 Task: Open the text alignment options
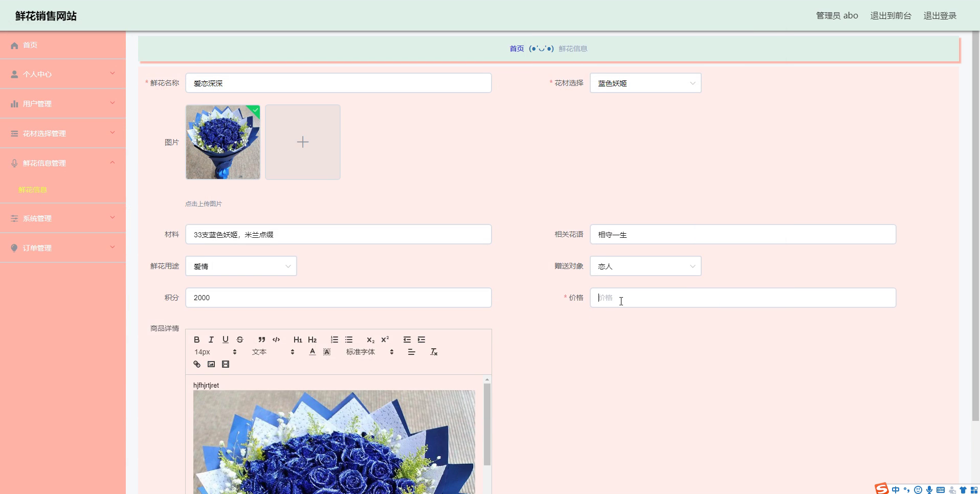point(411,352)
